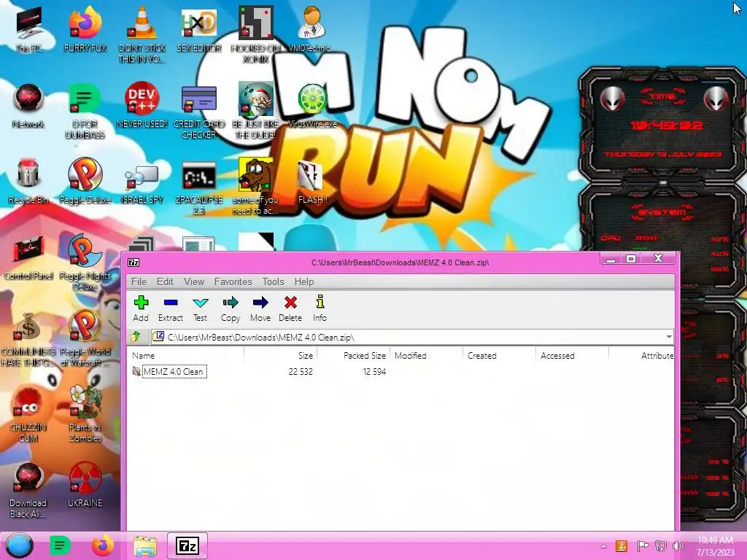This screenshot has height=560, width=747.
Task: Select the Copy toolbar icon
Action: (230, 308)
